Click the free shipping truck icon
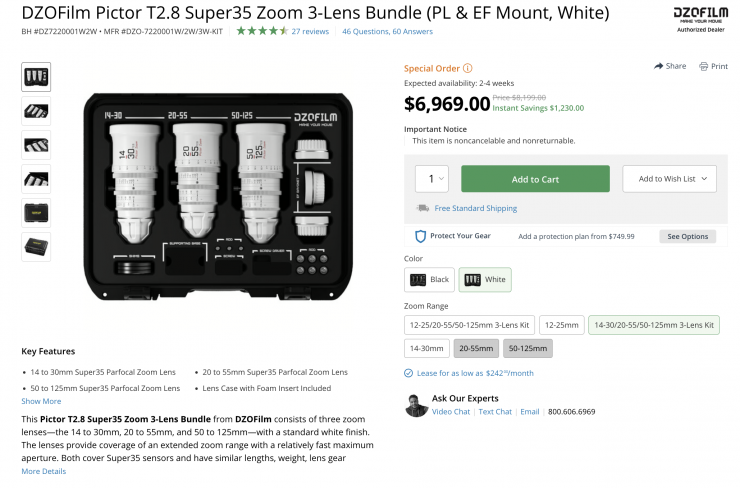 [x=423, y=208]
